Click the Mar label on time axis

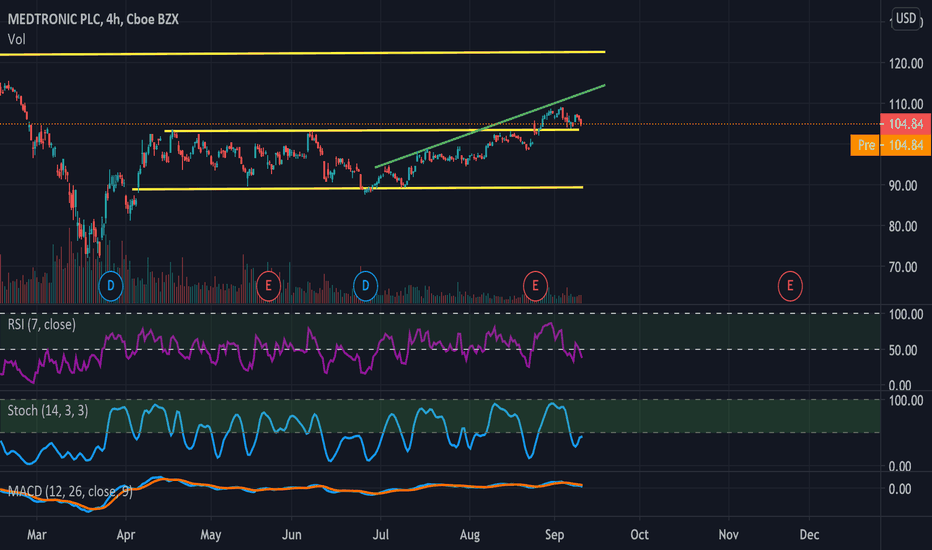point(37,535)
